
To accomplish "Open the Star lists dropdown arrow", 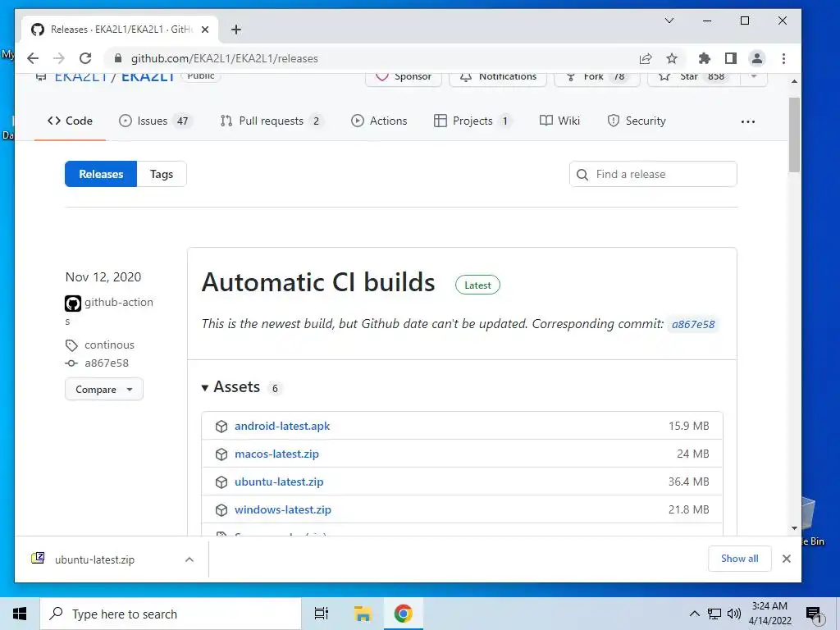I will [x=754, y=77].
